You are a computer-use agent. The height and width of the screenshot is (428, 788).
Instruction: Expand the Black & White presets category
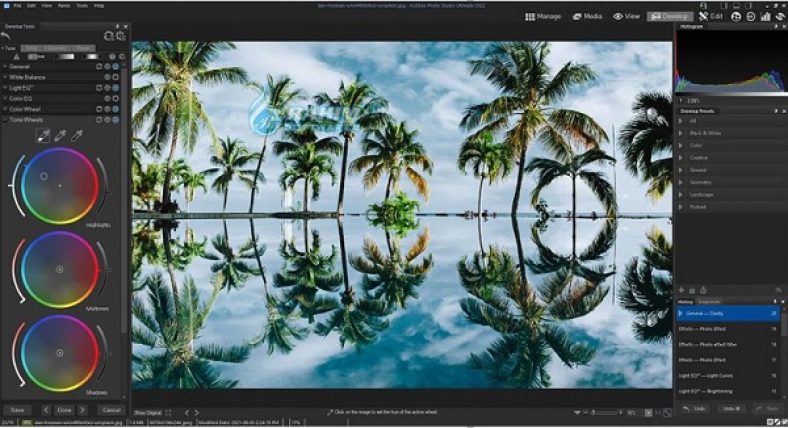point(681,133)
